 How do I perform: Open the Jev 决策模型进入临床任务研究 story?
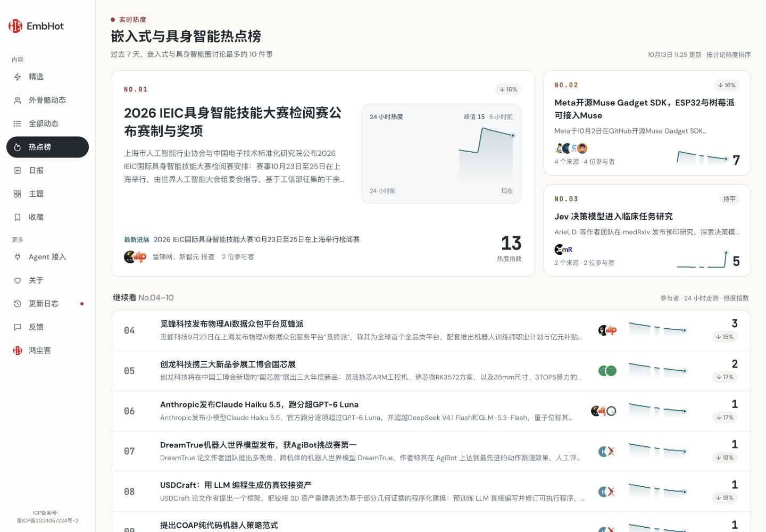click(613, 217)
